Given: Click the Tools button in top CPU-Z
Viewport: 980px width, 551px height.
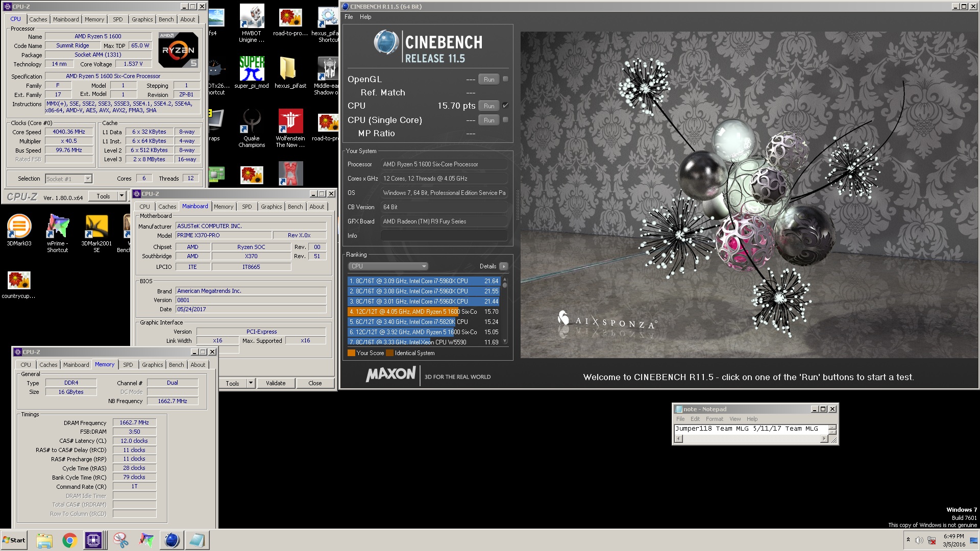Looking at the screenshot, I should click(x=103, y=196).
